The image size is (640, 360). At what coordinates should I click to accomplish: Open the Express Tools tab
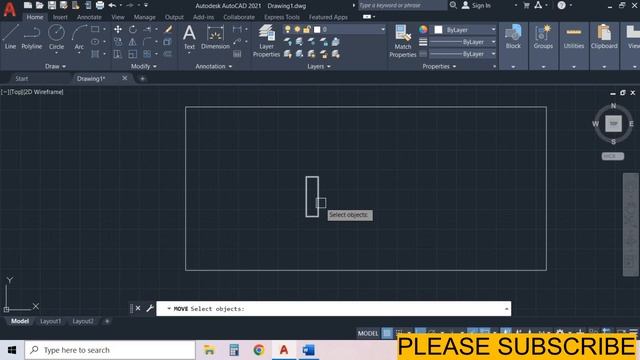(282, 17)
